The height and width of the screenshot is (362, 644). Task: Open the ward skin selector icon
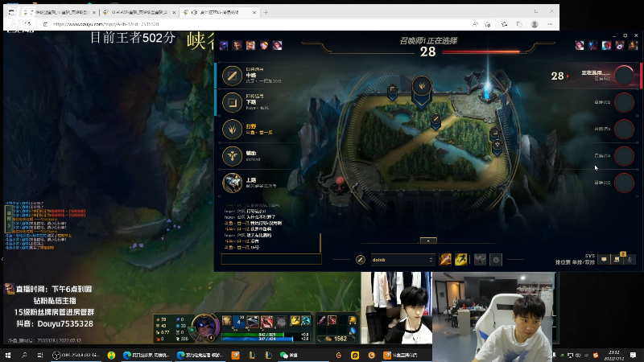480,259
